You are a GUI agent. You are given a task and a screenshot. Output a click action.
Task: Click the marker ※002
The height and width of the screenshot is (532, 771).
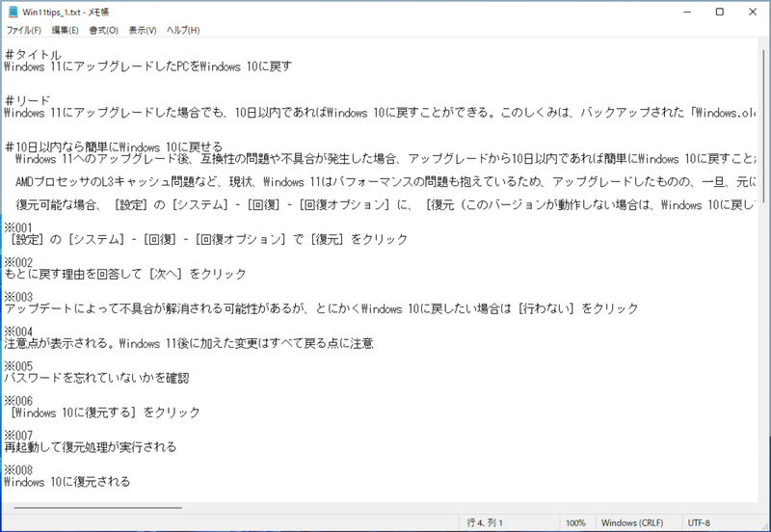tap(18, 262)
